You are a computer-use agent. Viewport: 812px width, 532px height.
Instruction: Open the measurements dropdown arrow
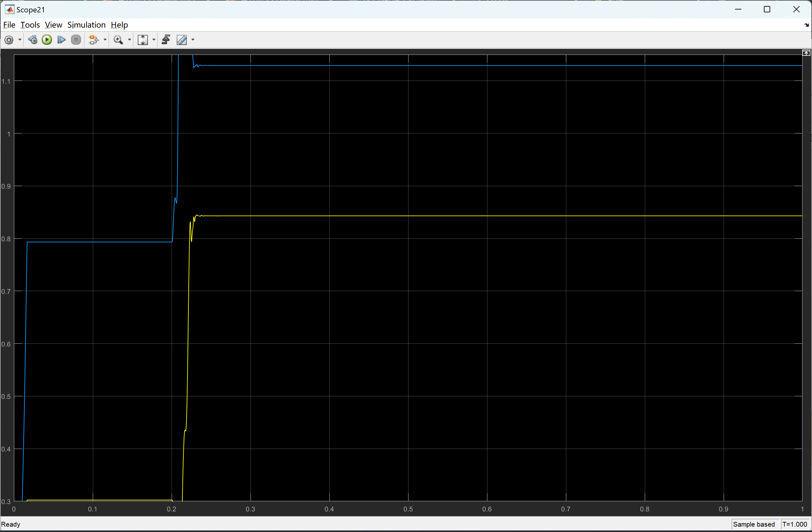(x=193, y=40)
